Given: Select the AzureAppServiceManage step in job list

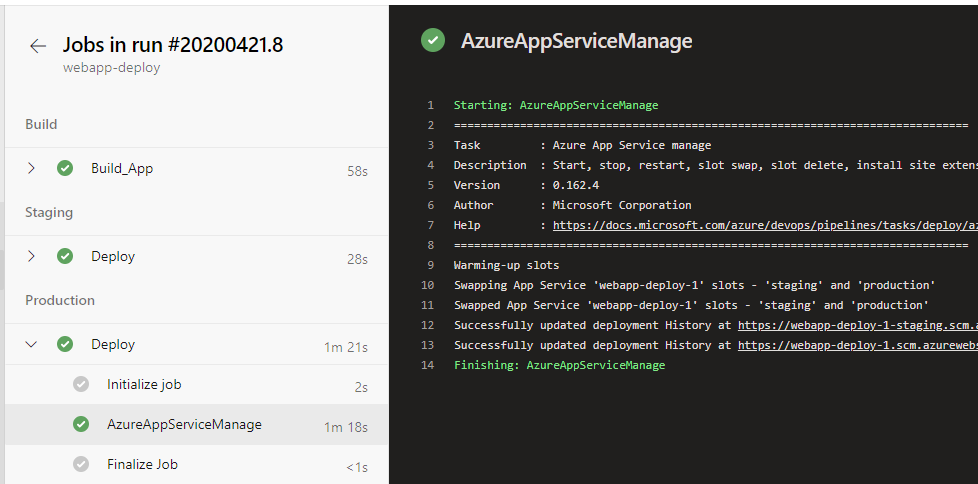Looking at the screenshot, I should tap(196, 424).
